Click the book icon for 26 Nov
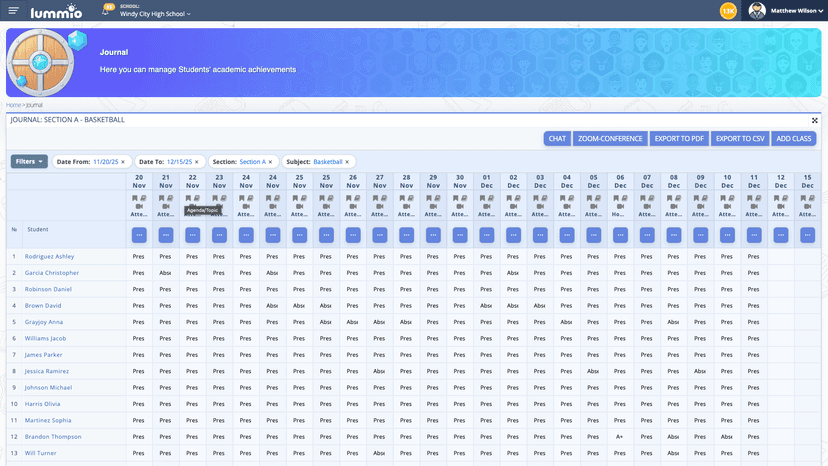This screenshot has height=466, width=828. point(357,198)
